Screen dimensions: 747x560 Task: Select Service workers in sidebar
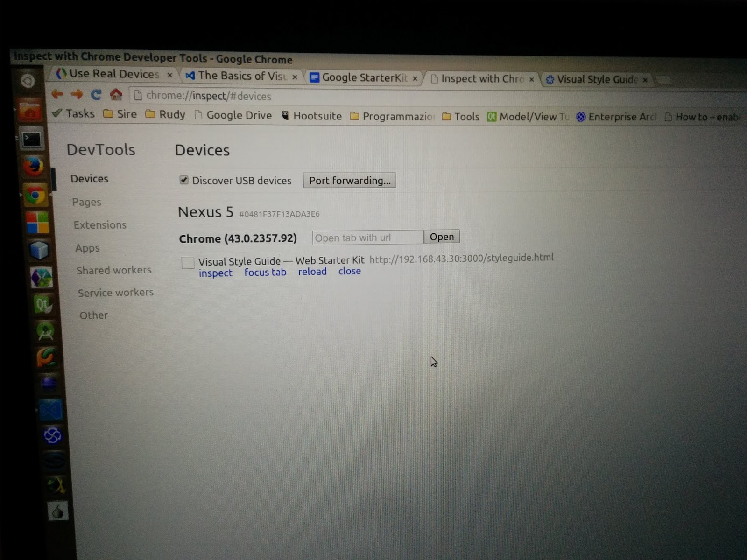(x=116, y=293)
